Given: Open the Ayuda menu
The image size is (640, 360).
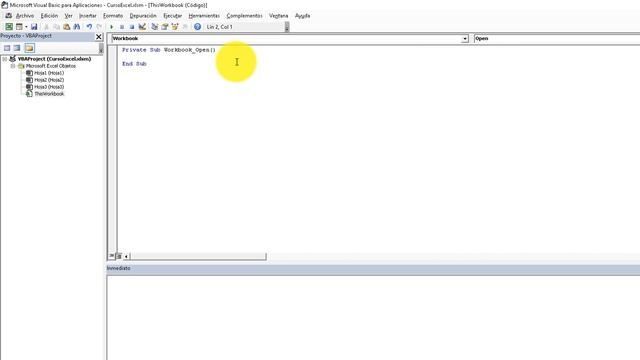Looking at the screenshot, I should click(x=302, y=16).
